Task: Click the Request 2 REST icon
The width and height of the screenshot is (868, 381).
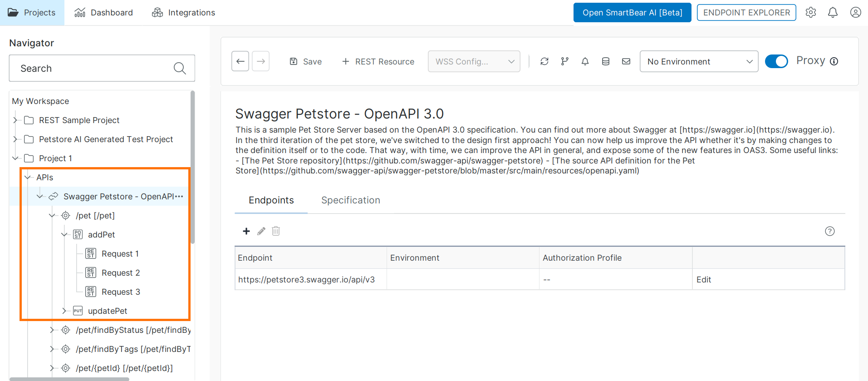Action: (91, 272)
